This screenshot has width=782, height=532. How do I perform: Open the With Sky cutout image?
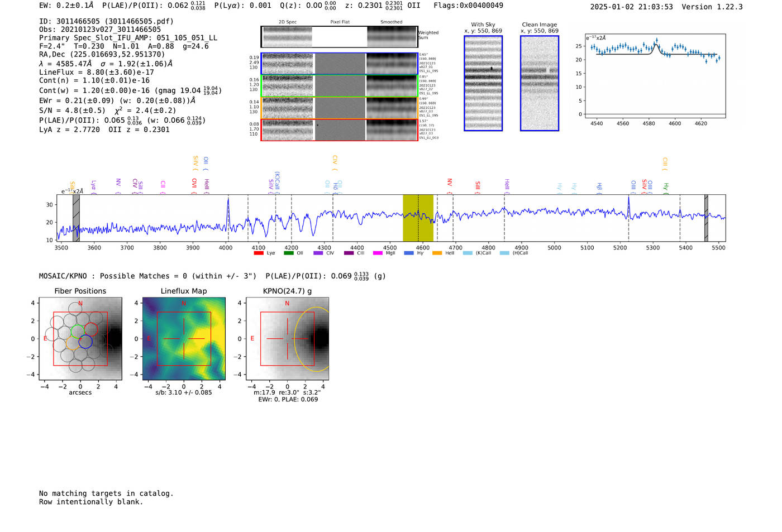(483, 83)
